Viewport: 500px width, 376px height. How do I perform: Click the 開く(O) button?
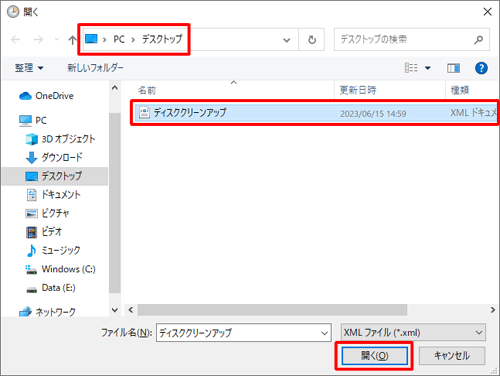(375, 356)
